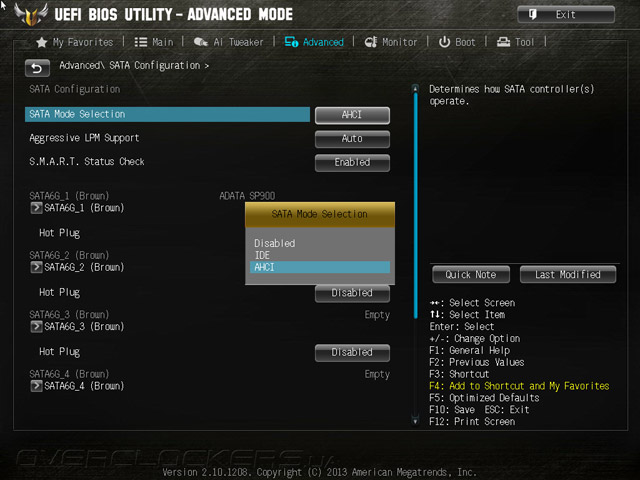Click the blue vertical scrollbar thumb
The height and width of the screenshot is (480, 640).
416,205
